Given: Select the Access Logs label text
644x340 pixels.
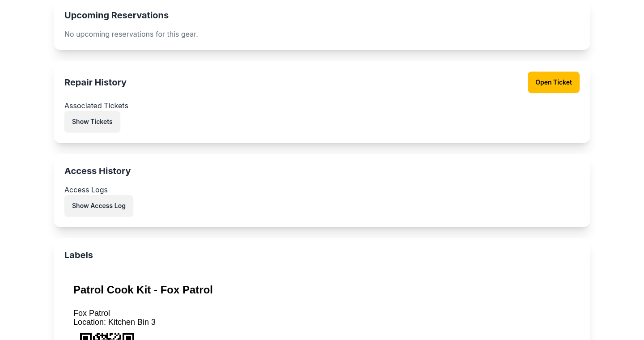Looking at the screenshot, I should (x=86, y=190).
